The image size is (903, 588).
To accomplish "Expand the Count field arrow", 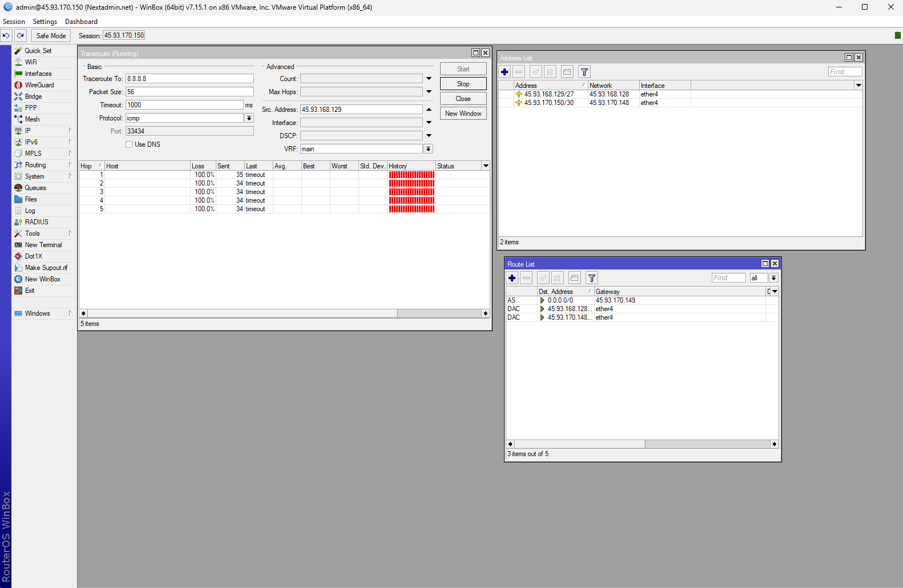I will tap(429, 79).
